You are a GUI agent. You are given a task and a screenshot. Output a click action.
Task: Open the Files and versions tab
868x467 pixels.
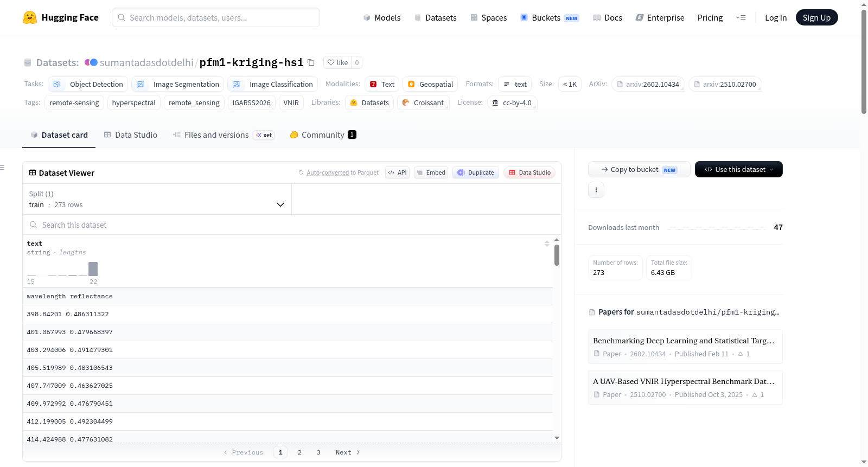pyautogui.click(x=224, y=135)
